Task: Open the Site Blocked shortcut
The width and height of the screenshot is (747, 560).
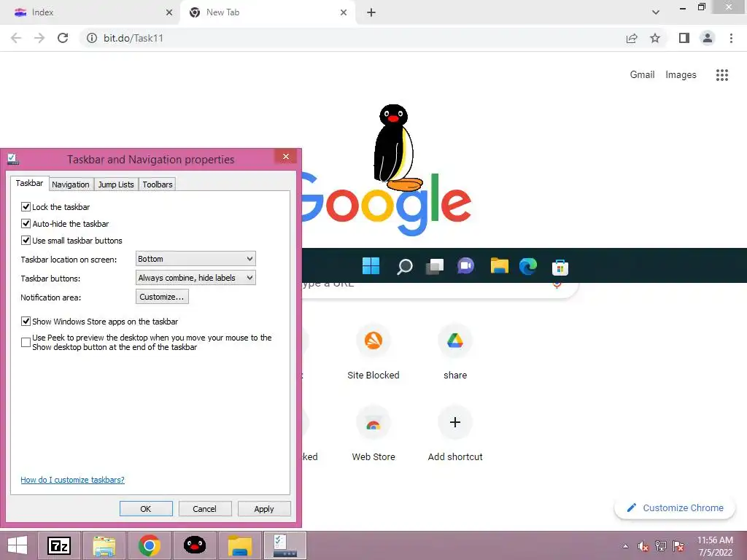Action: tap(373, 351)
